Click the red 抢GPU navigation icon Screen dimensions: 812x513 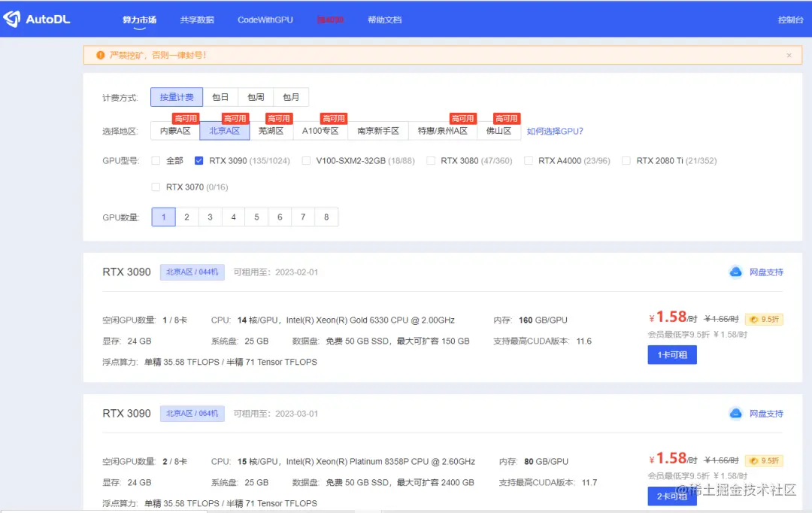(331, 20)
